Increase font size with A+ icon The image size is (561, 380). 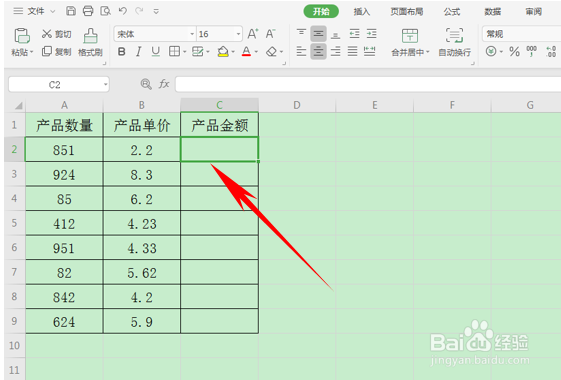click(253, 34)
